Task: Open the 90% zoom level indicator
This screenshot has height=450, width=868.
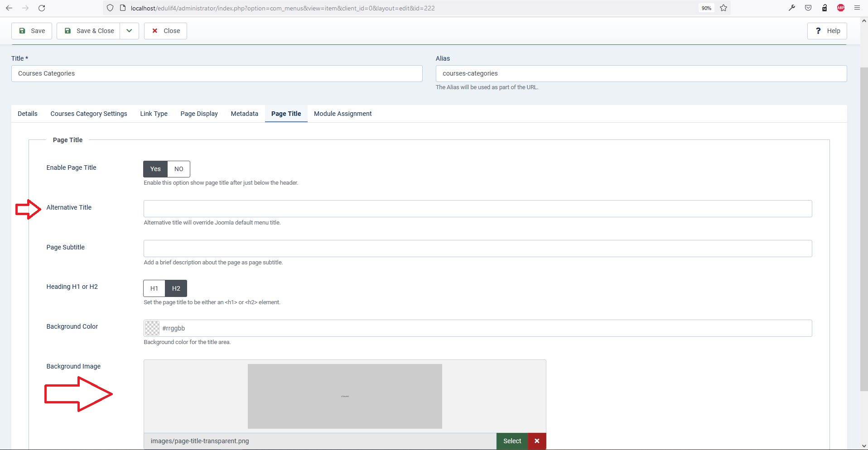Action: tap(706, 8)
